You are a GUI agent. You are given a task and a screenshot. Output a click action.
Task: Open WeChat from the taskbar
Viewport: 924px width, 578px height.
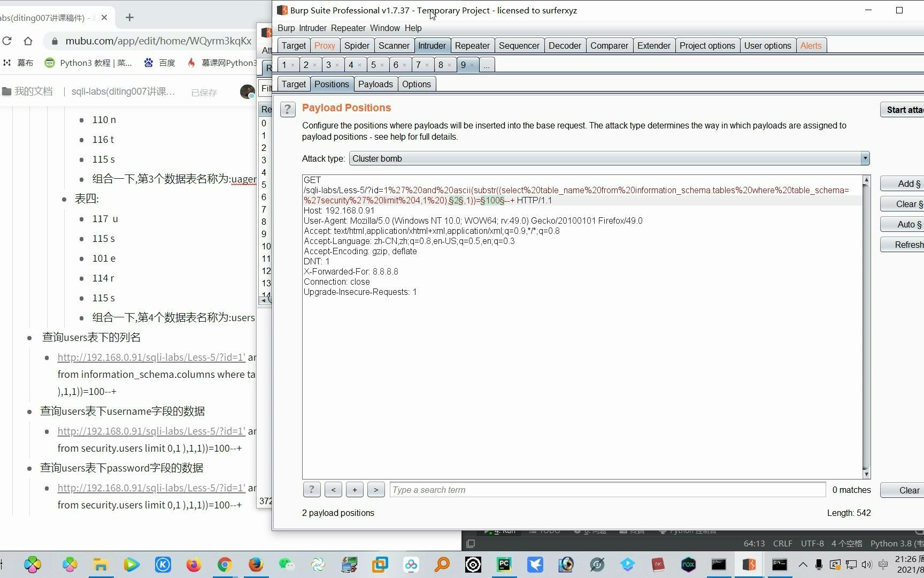click(x=287, y=565)
